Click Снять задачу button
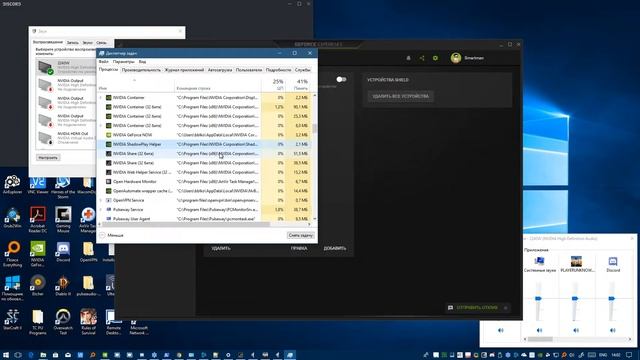640x360 pixels. pyautogui.click(x=300, y=236)
